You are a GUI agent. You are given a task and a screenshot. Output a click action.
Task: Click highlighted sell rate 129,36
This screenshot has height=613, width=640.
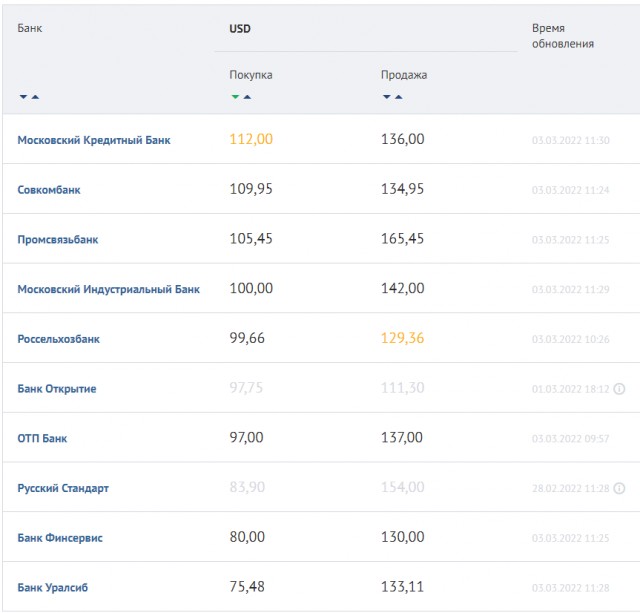pos(402,338)
